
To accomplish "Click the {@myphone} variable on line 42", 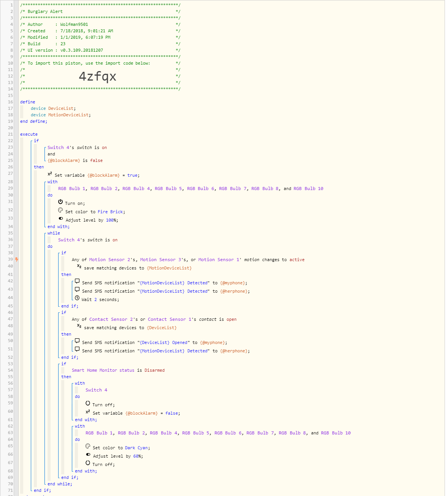I will coord(232,283).
